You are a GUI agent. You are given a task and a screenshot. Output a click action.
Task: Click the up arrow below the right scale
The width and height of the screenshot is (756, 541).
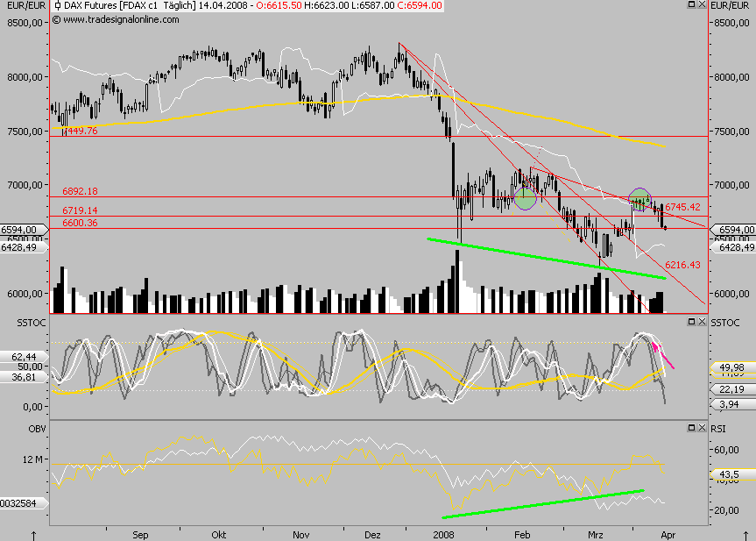point(745,536)
